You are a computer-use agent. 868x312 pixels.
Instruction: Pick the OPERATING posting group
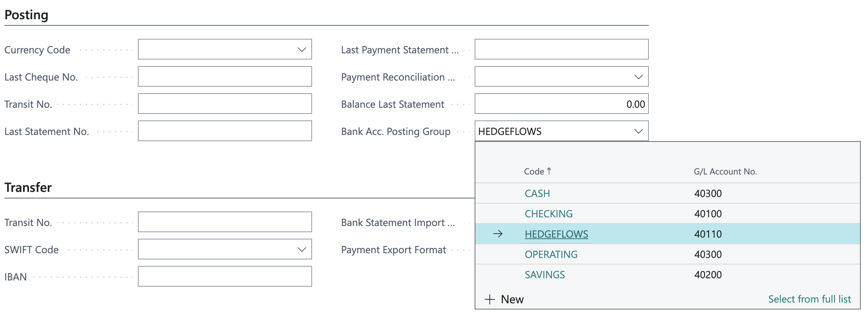point(551,254)
